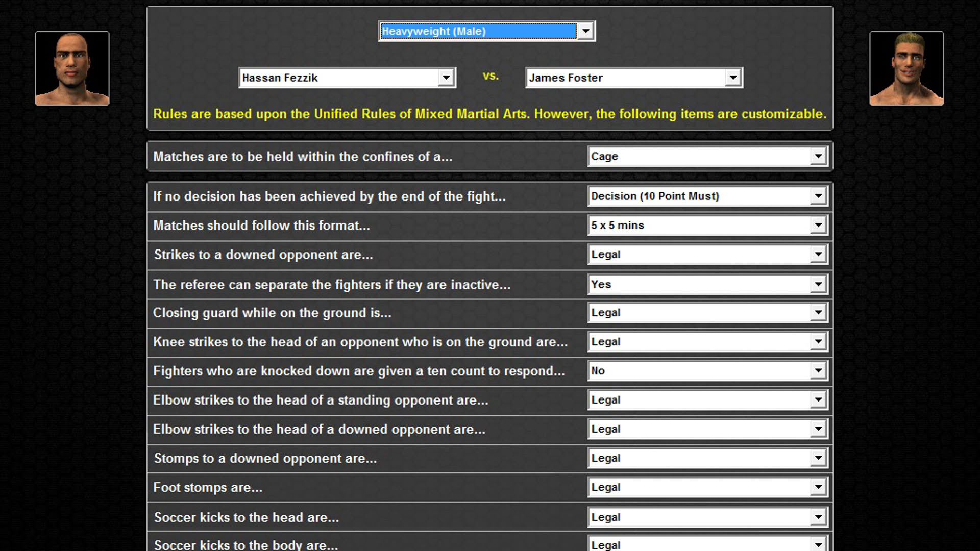Click 'Closing guard while on the ground is...' text
This screenshot has height=551, width=980.
(272, 313)
